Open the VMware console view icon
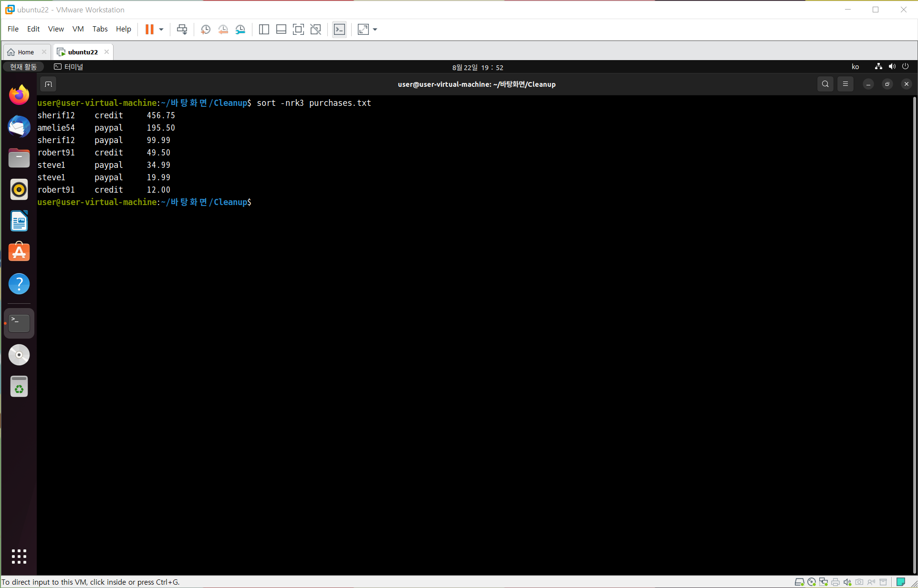This screenshot has height=588, width=918. [339, 30]
